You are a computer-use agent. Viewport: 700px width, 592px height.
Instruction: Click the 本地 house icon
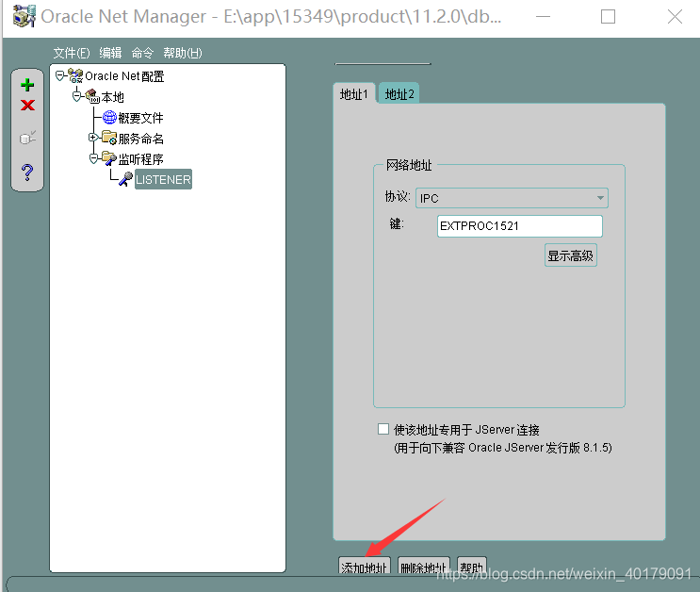[92, 96]
